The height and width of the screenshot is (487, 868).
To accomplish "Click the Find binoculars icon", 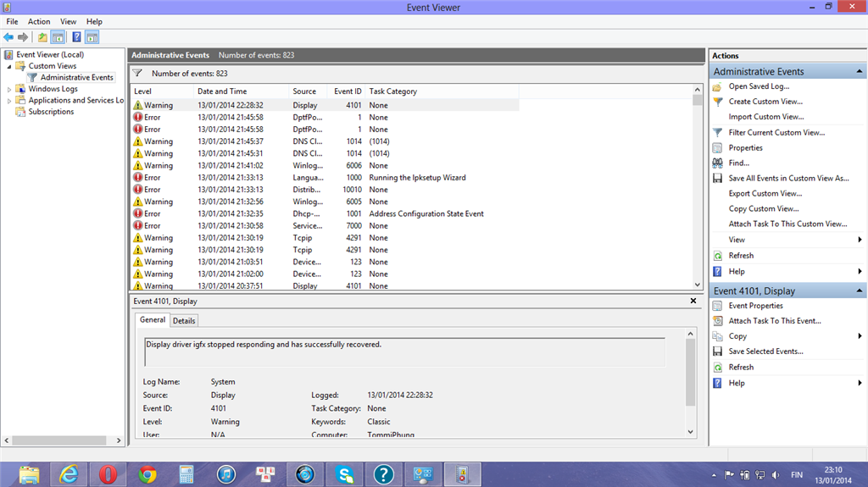I will (x=717, y=163).
